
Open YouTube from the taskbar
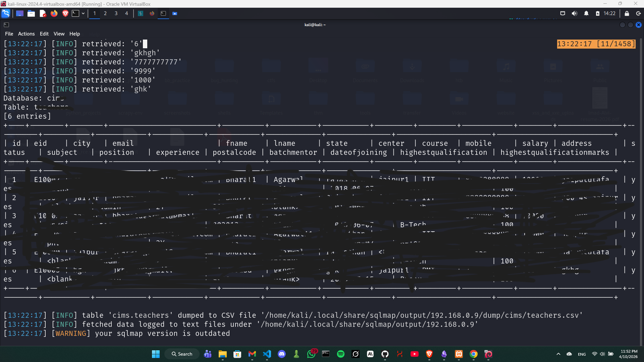click(x=414, y=354)
